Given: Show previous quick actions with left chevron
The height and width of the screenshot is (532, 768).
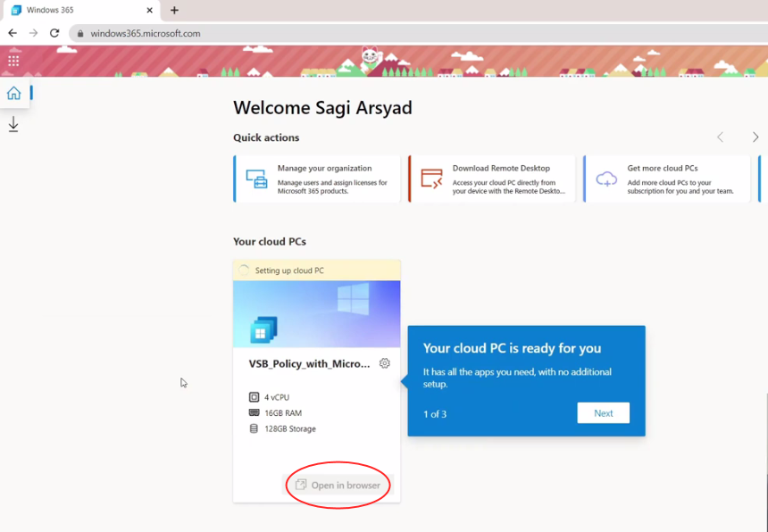Looking at the screenshot, I should point(720,137).
